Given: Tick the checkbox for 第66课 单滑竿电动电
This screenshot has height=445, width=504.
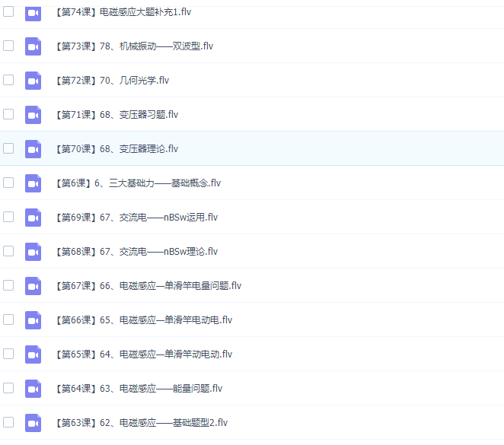Looking at the screenshot, I should coord(8,319).
